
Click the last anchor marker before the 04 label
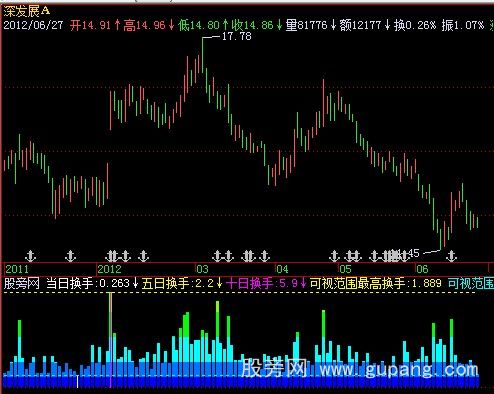264,256
